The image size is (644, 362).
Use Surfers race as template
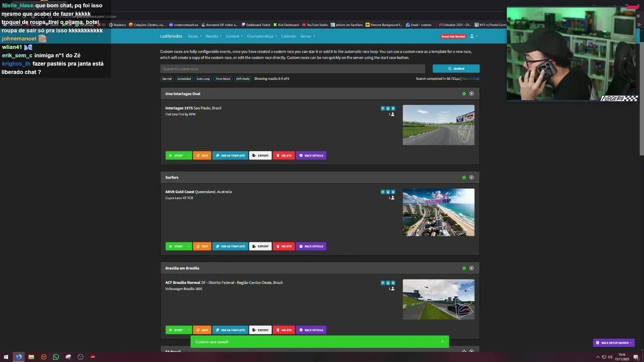pos(230,246)
